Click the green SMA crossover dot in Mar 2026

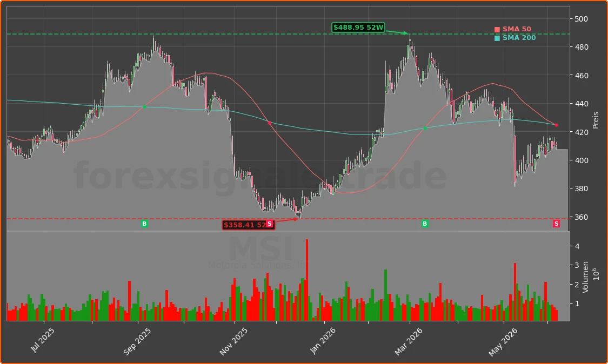pos(425,129)
